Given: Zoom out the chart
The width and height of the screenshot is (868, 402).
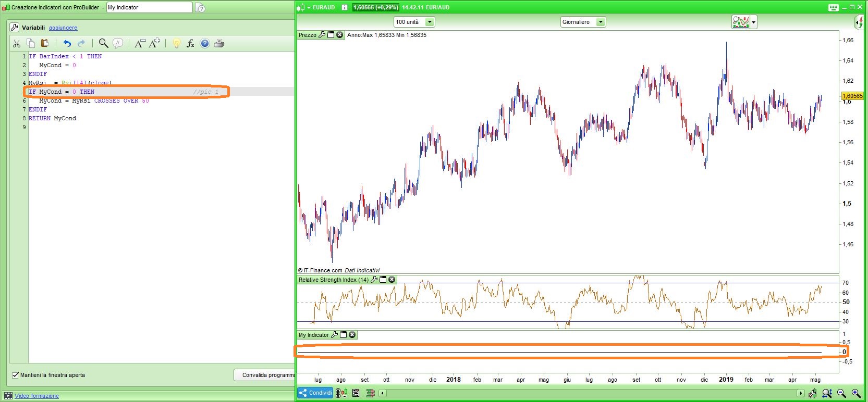Looking at the screenshot, I should pyautogui.click(x=841, y=393).
